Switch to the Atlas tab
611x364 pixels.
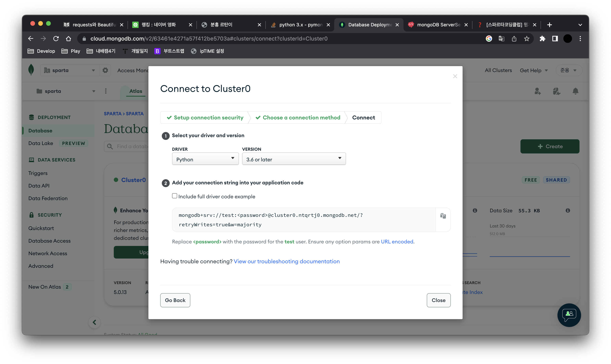point(136,91)
